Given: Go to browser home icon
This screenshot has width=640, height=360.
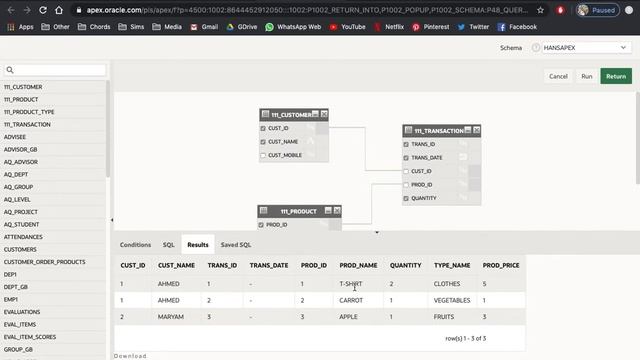Looking at the screenshot, I should [x=59, y=10].
